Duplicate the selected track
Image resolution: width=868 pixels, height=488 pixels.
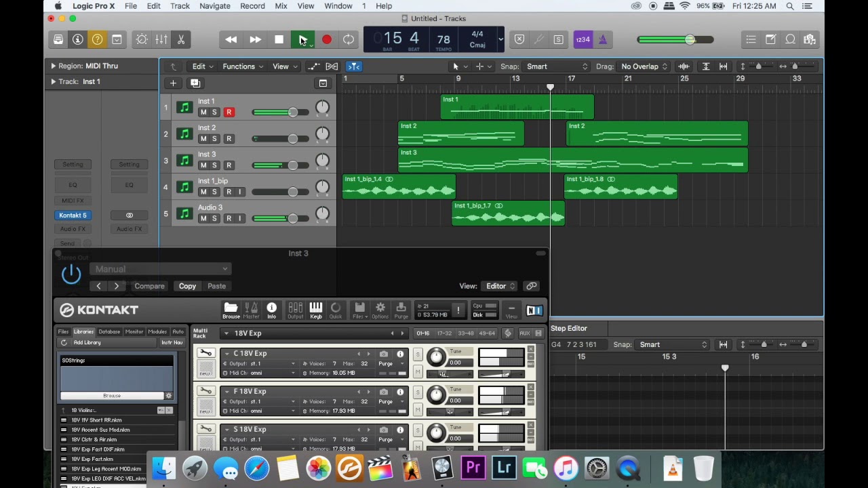click(195, 83)
